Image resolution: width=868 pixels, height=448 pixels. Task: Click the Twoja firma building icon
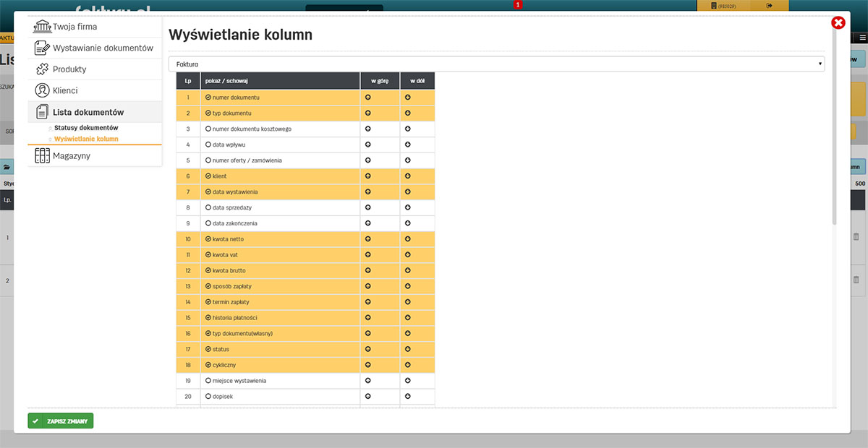42,27
